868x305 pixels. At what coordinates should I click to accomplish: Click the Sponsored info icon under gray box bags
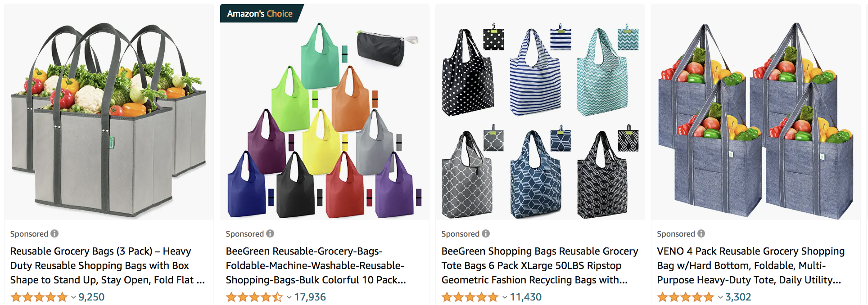click(54, 233)
